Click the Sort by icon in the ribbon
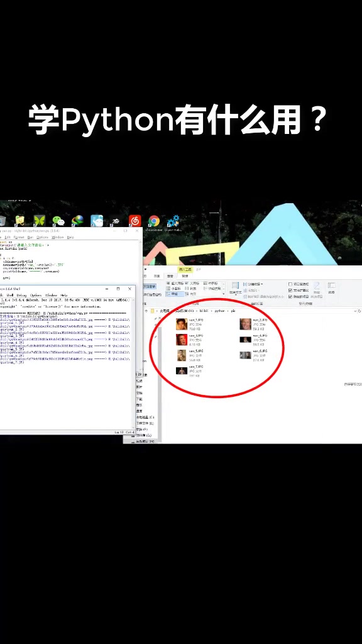 (x=235, y=288)
